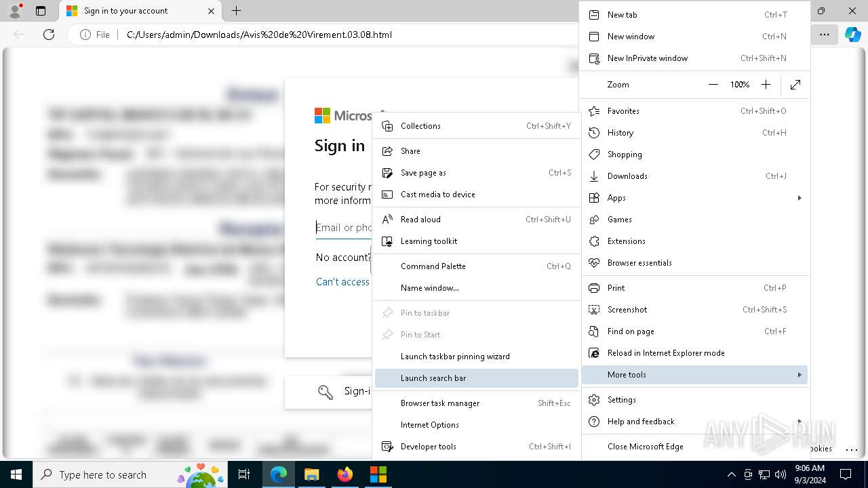Open Learning toolkit
This screenshot has height=488, width=868.
point(477,241)
